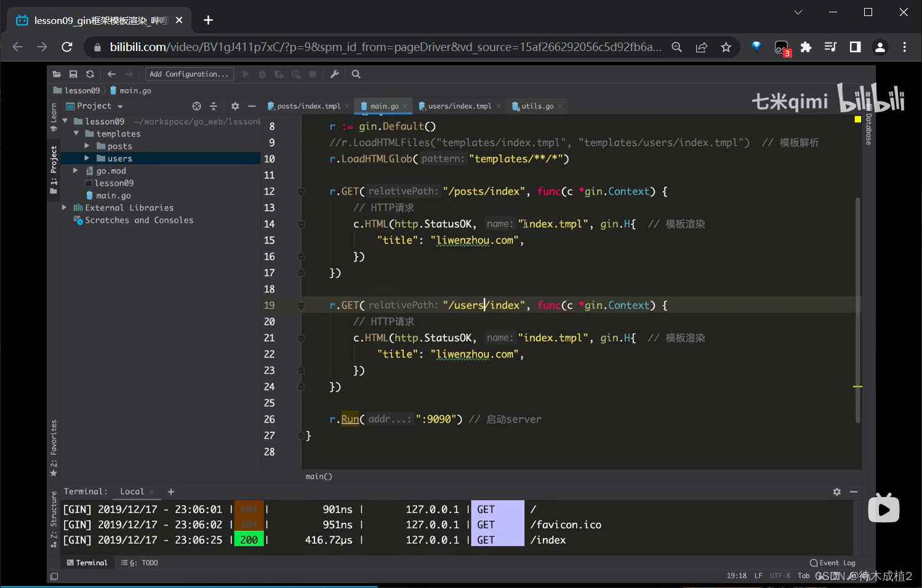Viewport: 922px width, 588px height.
Task: Open terminal settings gear icon
Action: click(x=836, y=492)
